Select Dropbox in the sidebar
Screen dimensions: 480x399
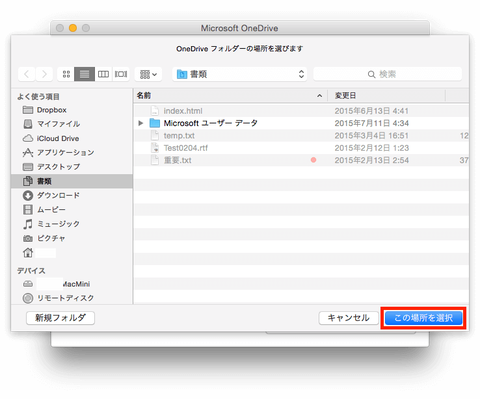click(x=72, y=110)
